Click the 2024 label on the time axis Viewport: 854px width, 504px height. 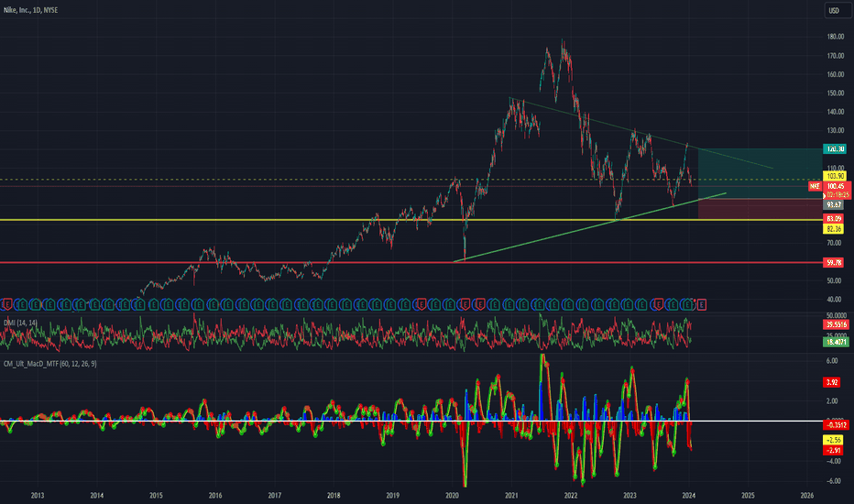point(689,495)
